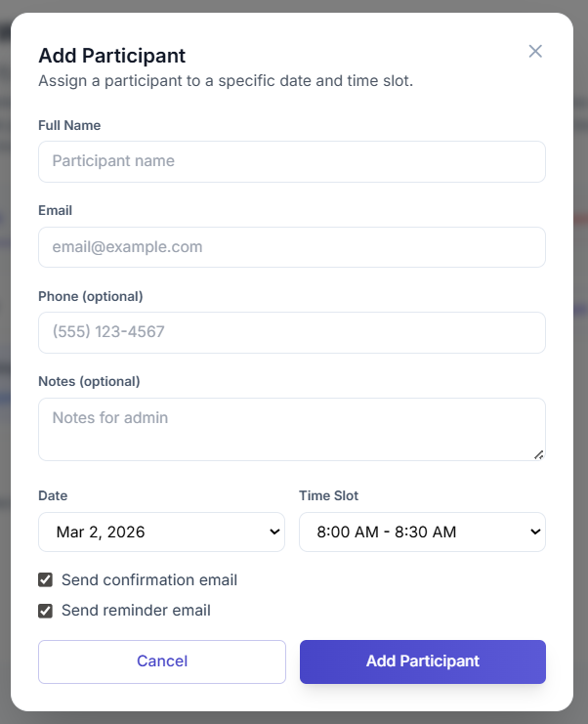This screenshot has height=724, width=588.
Task: Click the "Send reminder email" label text
Action: (136, 611)
